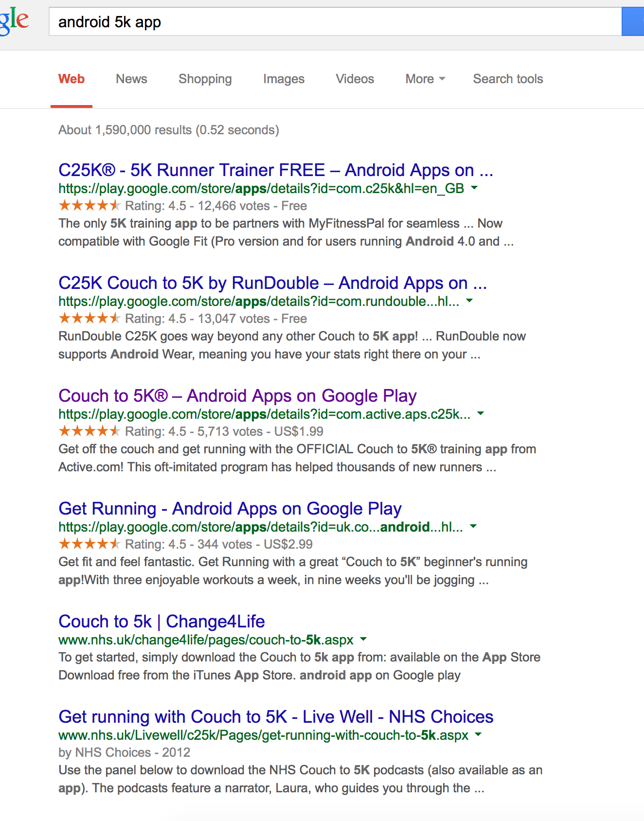Switch to the News tab
Image resolution: width=644 pixels, height=821 pixels.
[x=131, y=79]
